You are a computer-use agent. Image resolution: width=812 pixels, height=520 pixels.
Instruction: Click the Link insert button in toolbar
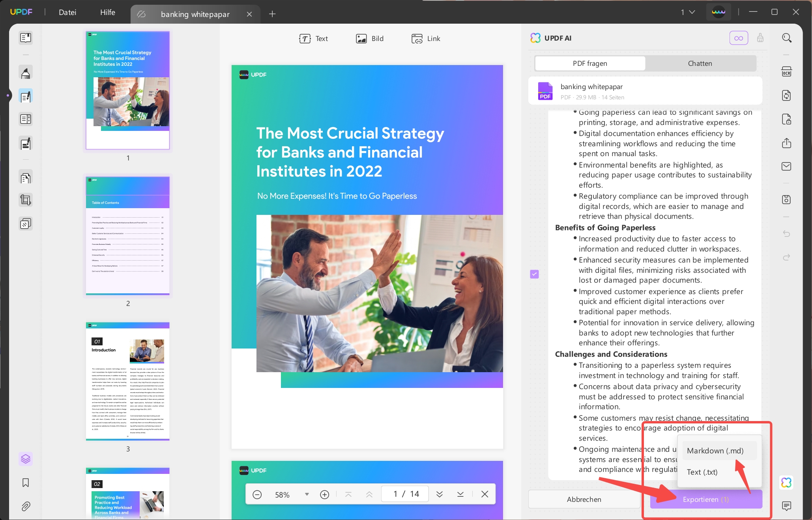(426, 39)
